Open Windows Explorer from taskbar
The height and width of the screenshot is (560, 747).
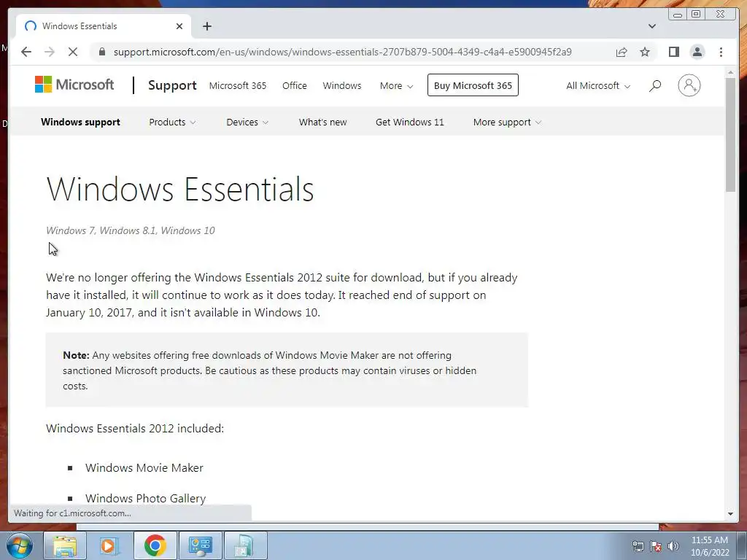click(65, 545)
